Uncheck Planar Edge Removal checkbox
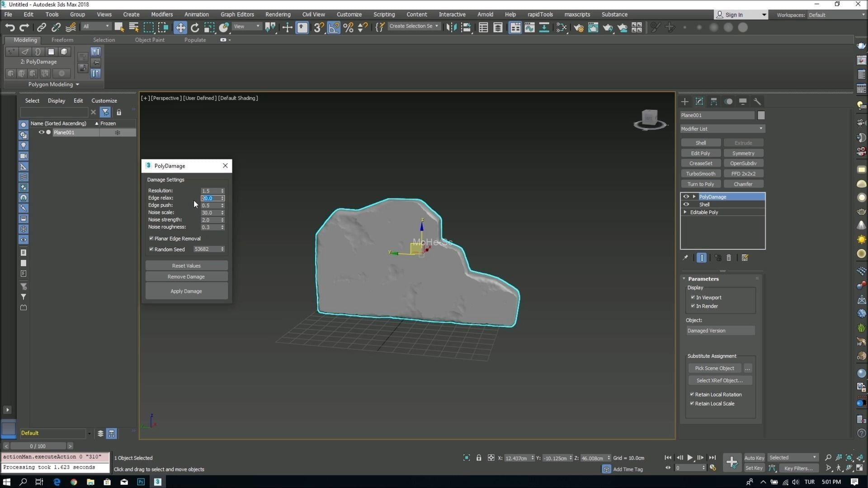This screenshot has height=488, width=868. pyautogui.click(x=151, y=239)
